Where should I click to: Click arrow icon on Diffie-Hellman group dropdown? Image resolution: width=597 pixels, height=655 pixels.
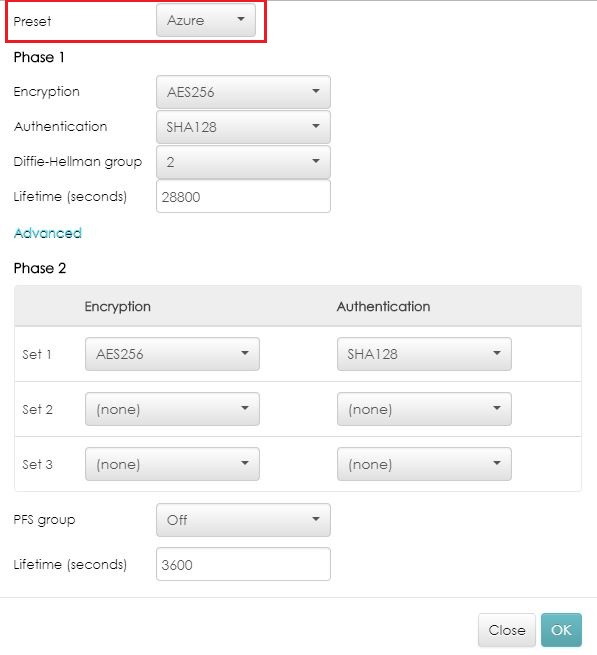pos(316,161)
